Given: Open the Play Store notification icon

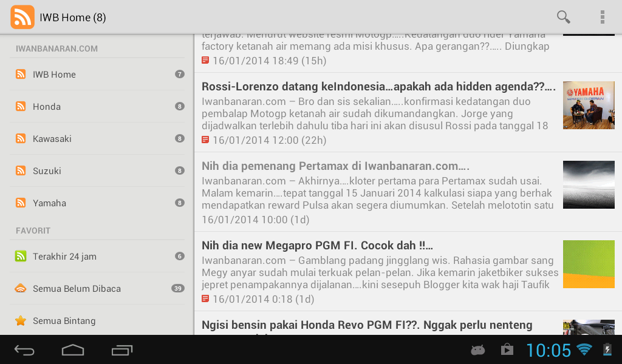Looking at the screenshot, I should click(507, 349).
